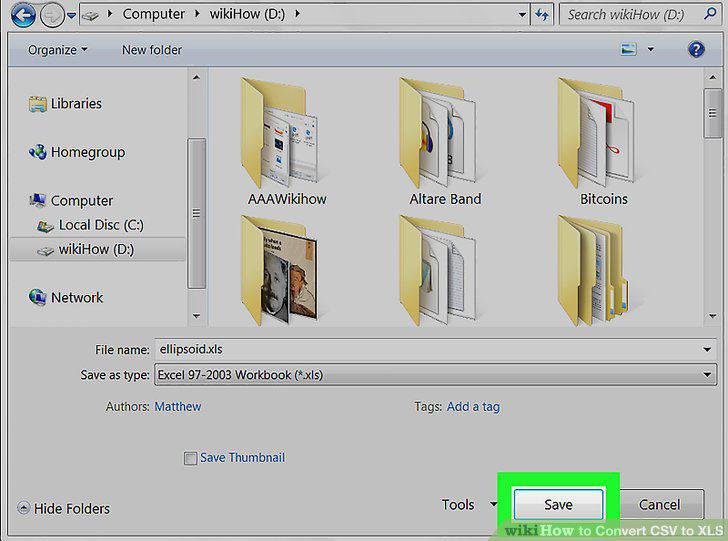
Task: Click the Authors value Matthew
Action: pyautogui.click(x=178, y=407)
